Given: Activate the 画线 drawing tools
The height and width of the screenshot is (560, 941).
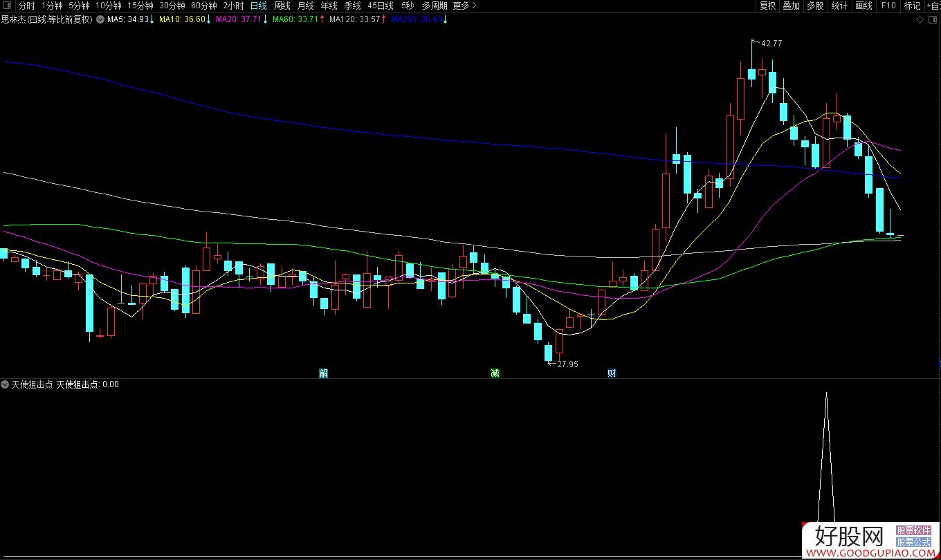Looking at the screenshot, I should point(864,6).
